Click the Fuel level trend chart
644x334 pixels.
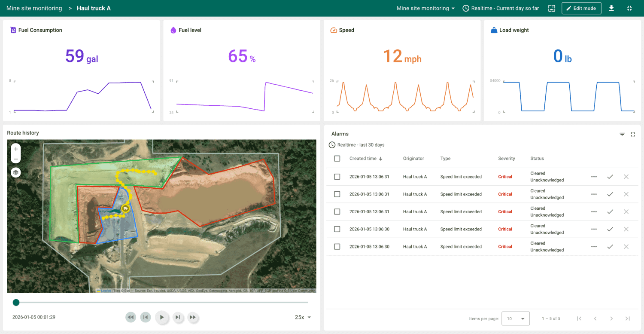pyautogui.click(x=245, y=97)
